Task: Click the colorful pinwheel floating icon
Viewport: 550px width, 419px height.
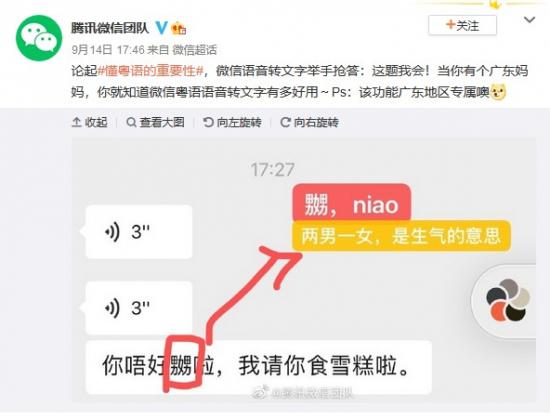Action: [x=507, y=301]
